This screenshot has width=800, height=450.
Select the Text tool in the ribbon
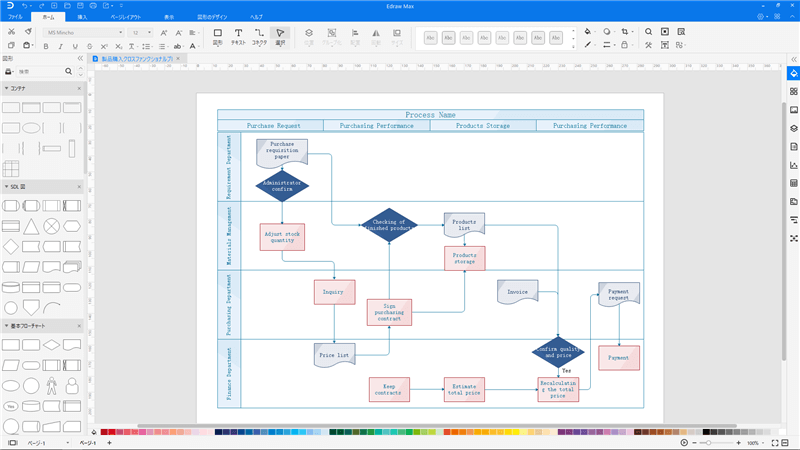(238, 37)
